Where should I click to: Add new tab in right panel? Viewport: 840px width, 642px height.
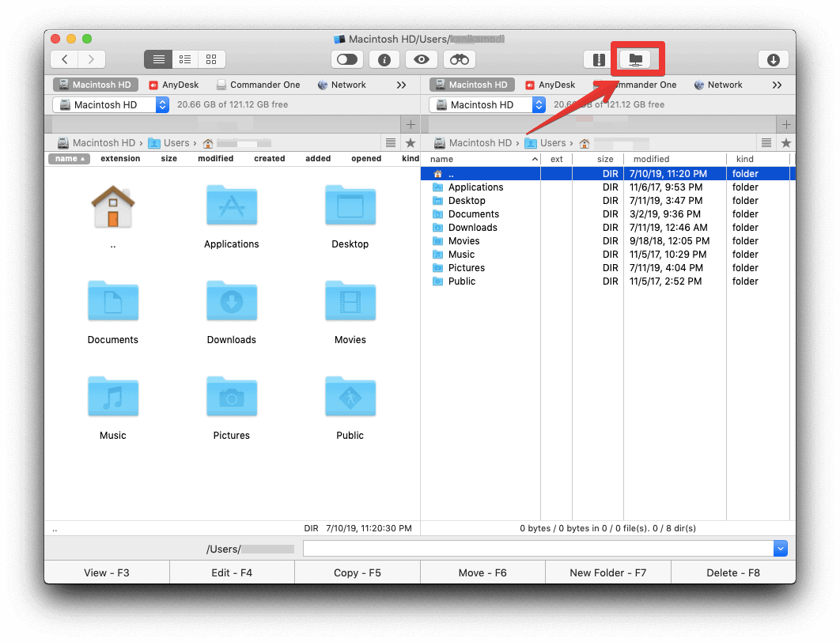pyautogui.click(x=786, y=125)
